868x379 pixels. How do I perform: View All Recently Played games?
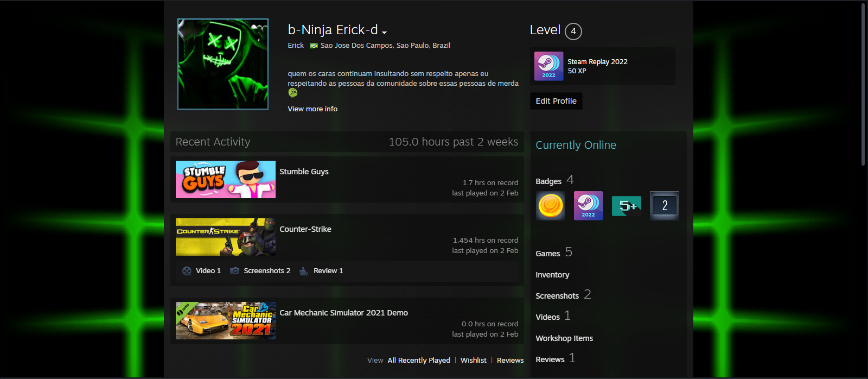coord(419,361)
